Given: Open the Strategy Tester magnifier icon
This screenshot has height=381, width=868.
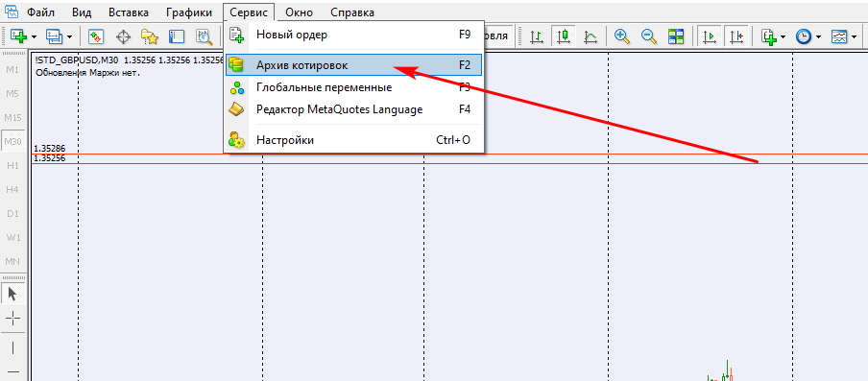Looking at the screenshot, I should click(x=205, y=36).
